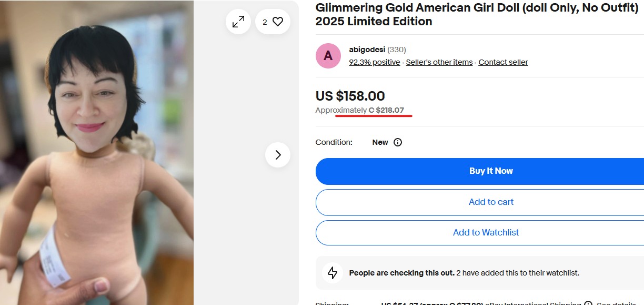Open the 92.3% positive feedback link
Image resolution: width=644 pixels, height=305 pixels.
[x=374, y=62]
